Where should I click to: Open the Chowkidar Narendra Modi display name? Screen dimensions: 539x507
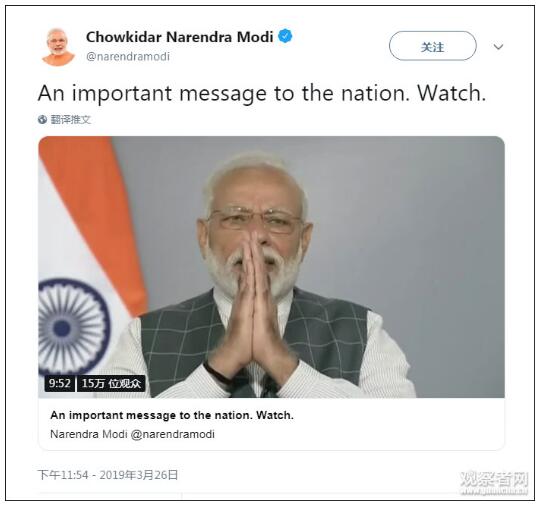(179, 37)
